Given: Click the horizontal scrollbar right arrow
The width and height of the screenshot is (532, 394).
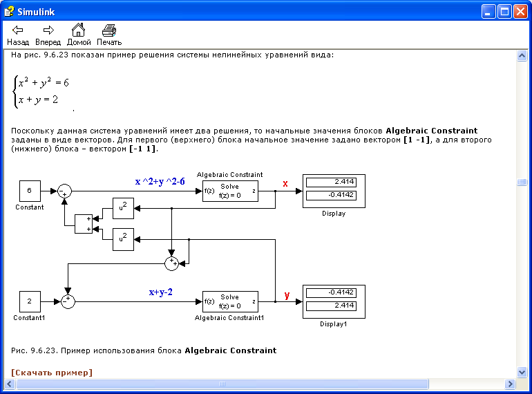Looking at the screenshot, I should point(510,384).
